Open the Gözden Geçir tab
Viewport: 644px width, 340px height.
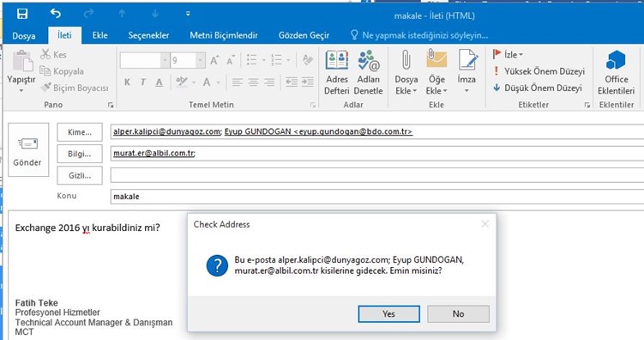(x=304, y=35)
